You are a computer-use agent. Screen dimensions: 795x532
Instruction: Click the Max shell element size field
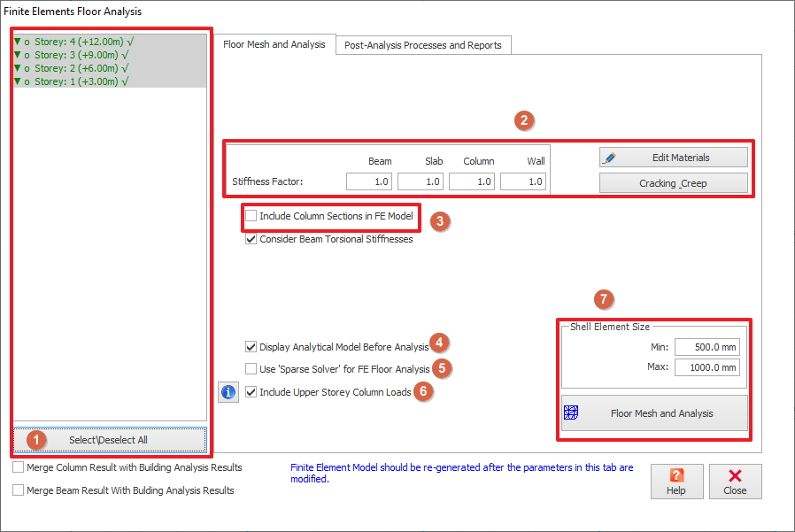coord(706,367)
